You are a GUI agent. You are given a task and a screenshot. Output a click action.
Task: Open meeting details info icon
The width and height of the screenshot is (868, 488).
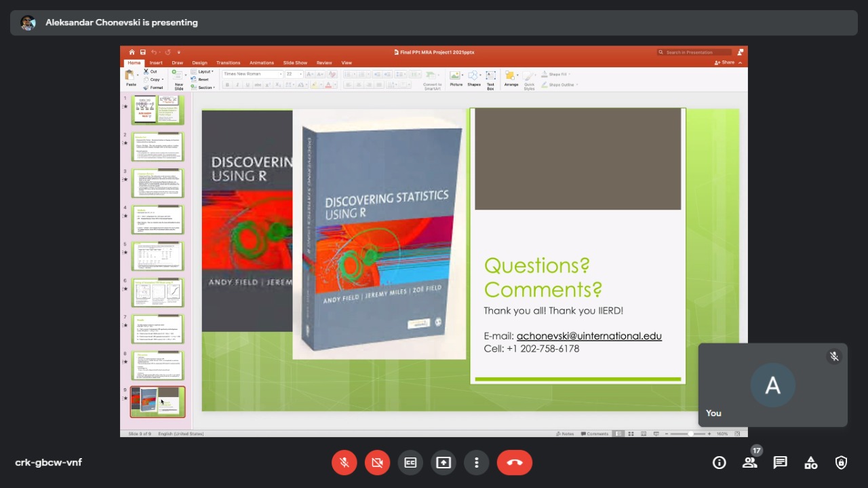coord(719,462)
